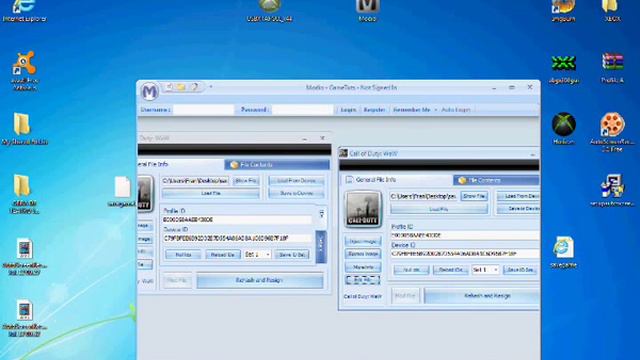Click Mod File button in right window

(405, 296)
